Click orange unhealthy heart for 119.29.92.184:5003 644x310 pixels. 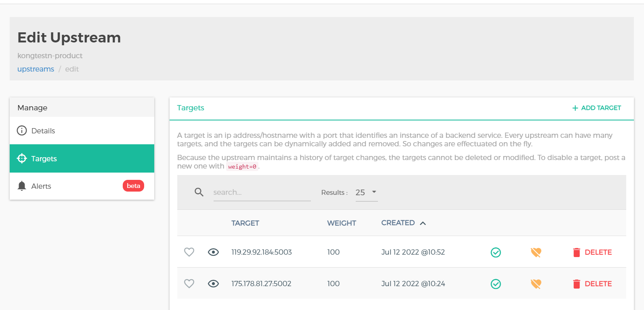pyautogui.click(x=536, y=253)
